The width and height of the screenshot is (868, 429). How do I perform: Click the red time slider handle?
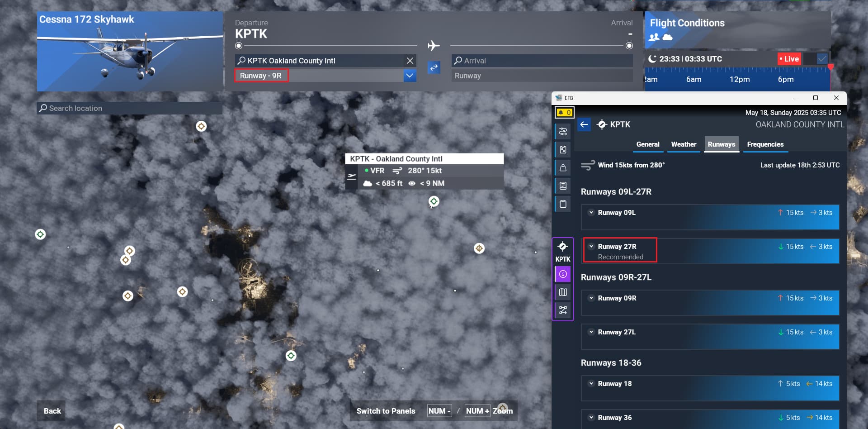[830, 67]
